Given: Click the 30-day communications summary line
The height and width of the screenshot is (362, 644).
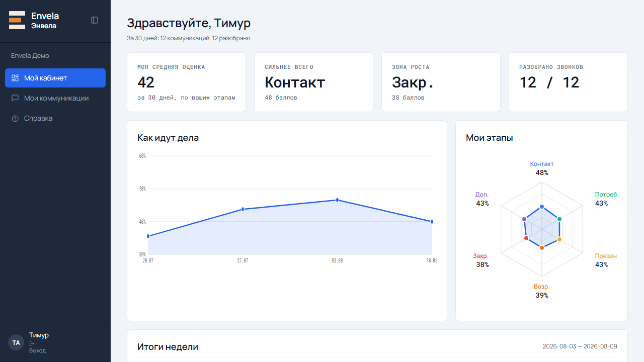Looking at the screenshot, I should [189, 38].
